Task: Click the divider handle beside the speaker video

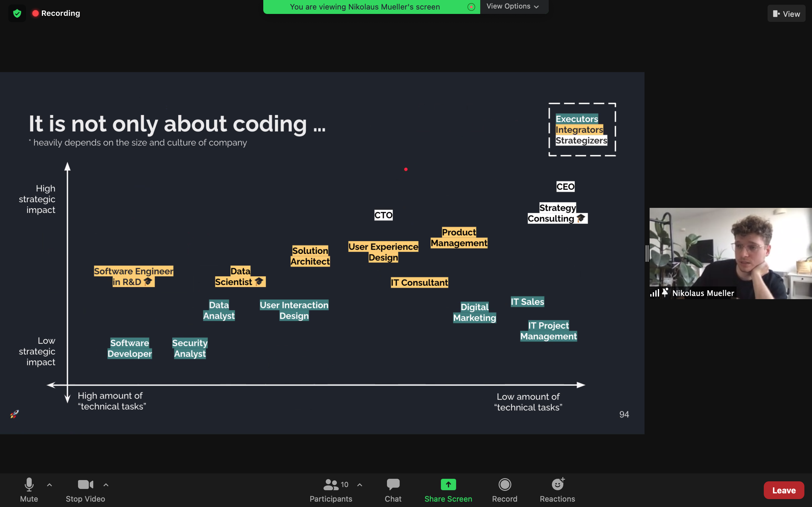Action: [646, 253]
